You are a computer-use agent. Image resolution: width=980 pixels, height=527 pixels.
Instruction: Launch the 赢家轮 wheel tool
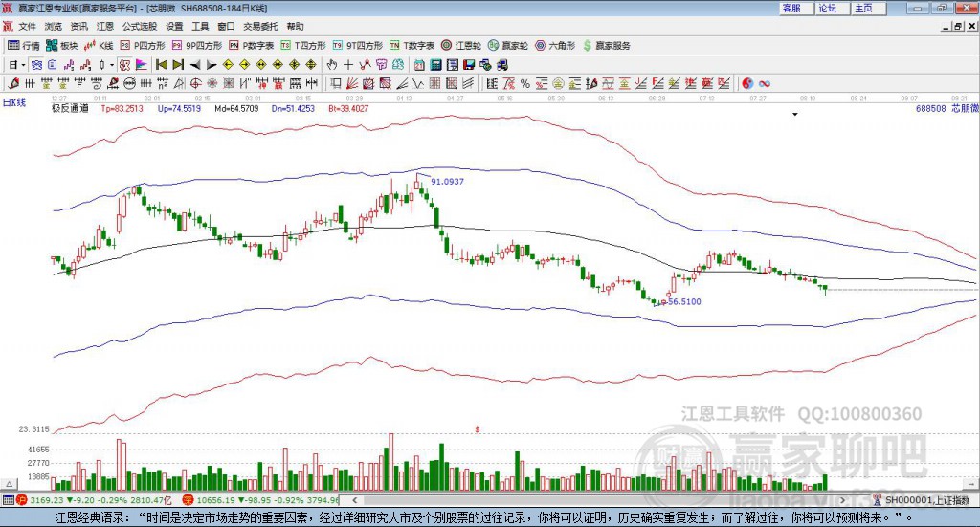[508, 46]
